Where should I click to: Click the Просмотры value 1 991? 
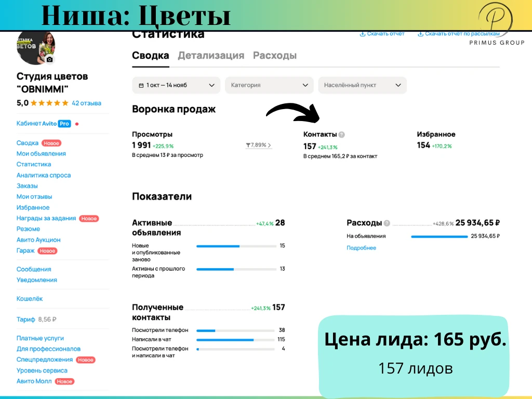pyautogui.click(x=141, y=145)
